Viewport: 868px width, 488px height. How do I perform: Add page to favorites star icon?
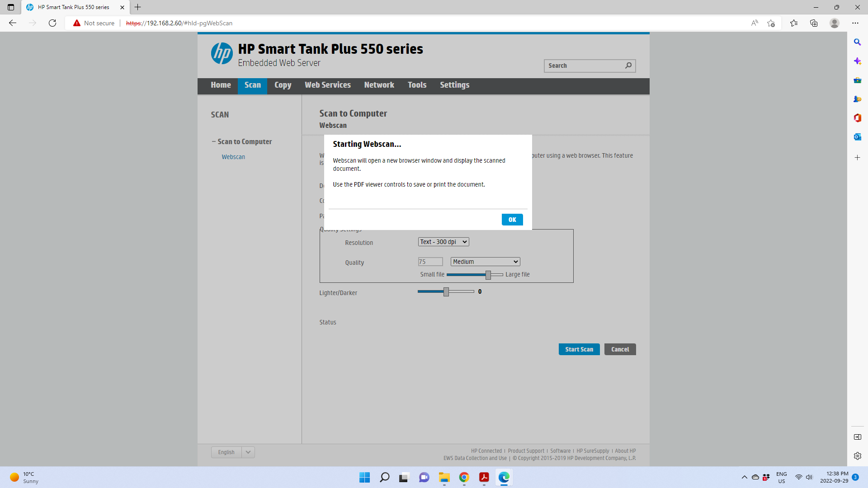[771, 23]
